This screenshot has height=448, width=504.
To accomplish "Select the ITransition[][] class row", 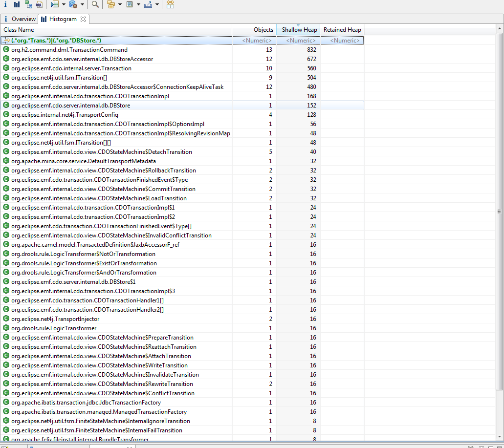I will point(182,143).
